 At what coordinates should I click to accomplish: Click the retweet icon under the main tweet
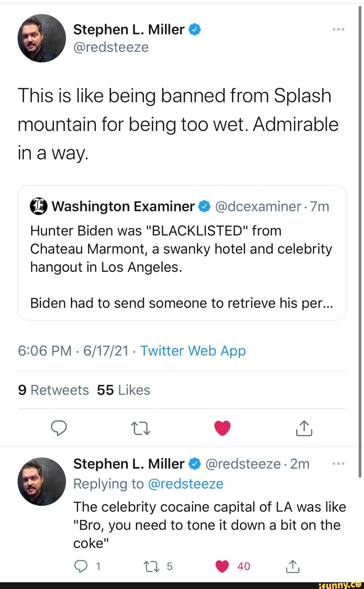coord(140,428)
